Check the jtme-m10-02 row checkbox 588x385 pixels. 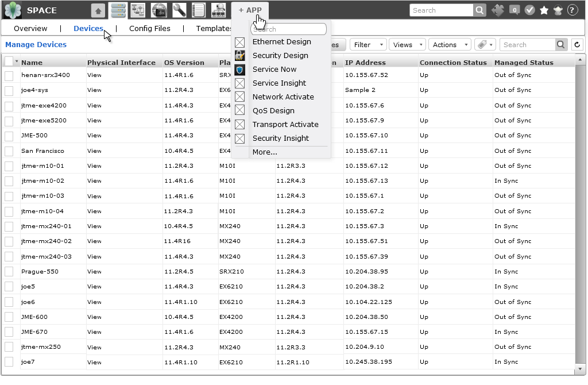coord(9,181)
